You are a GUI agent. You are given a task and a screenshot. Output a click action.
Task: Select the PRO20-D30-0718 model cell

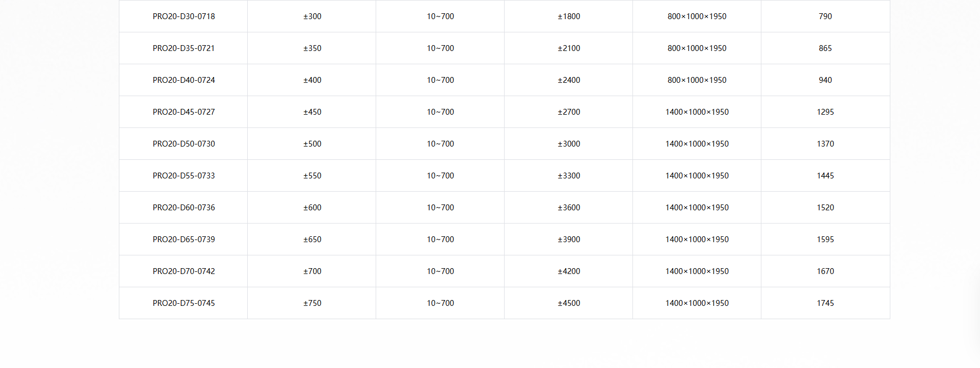click(x=184, y=16)
